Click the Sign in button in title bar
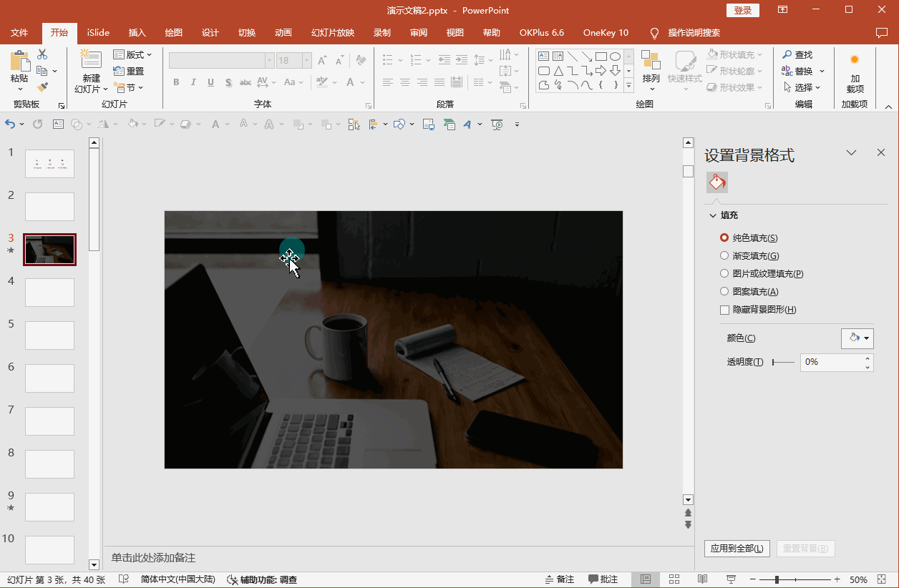 click(x=743, y=10)
